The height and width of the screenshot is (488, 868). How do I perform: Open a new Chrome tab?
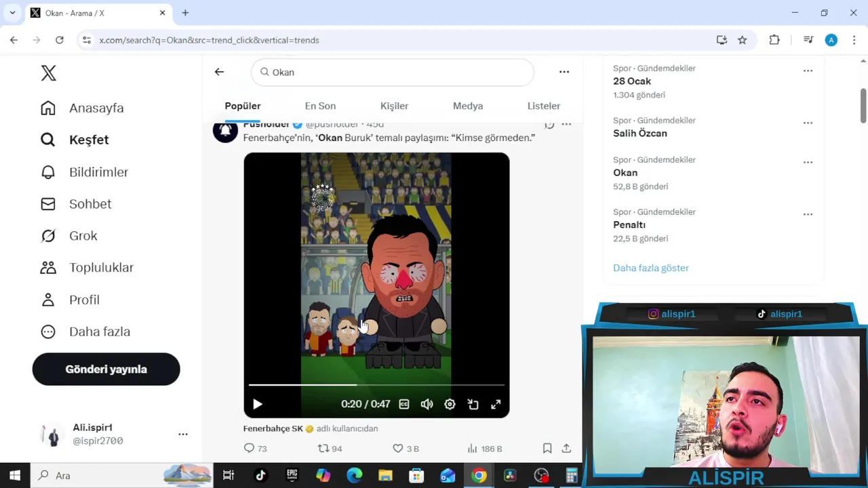(185, 13)
